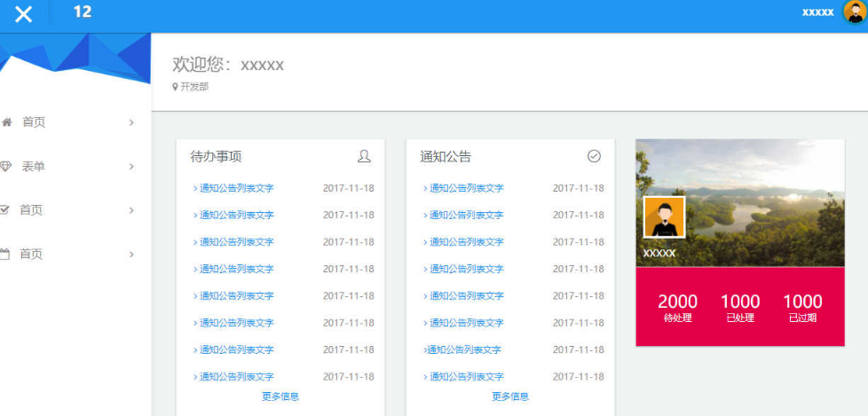Click the check-circle icon in 通知公告 card
Viewport: 868px width, 416px height.
coord(594,156)
